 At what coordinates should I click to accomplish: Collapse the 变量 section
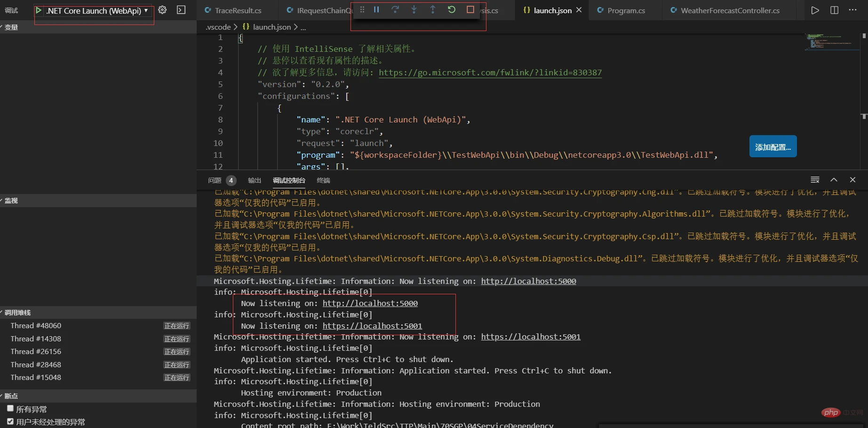[98, 27]
